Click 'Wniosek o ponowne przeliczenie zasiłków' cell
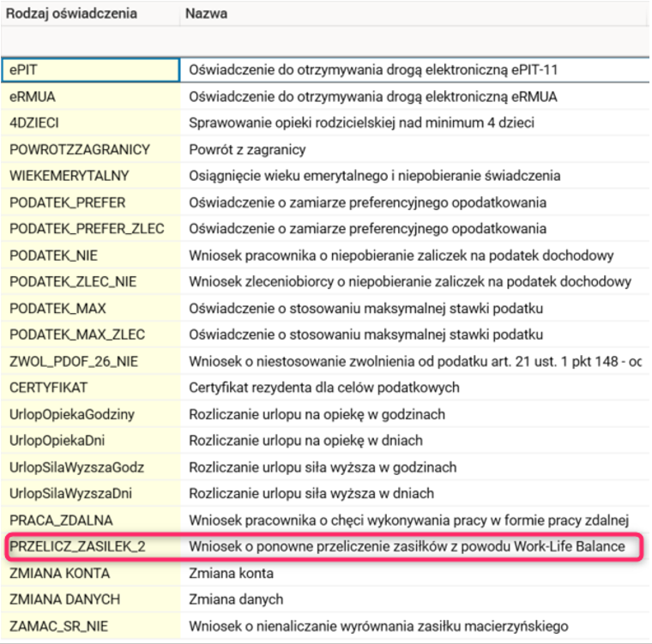 pyautogui.click(x=415, y=546)
